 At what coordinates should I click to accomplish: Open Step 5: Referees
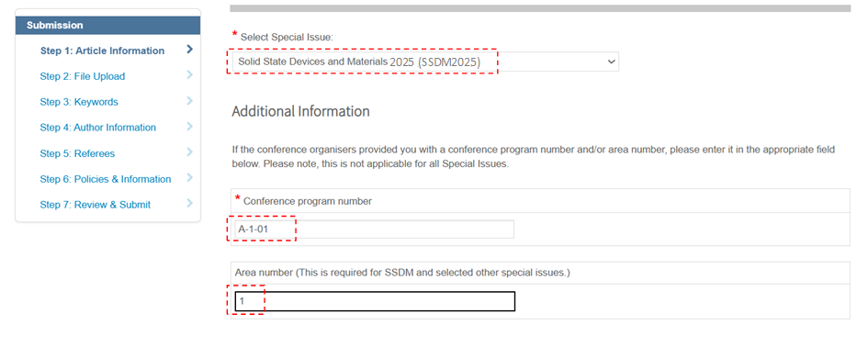click(77, 153)
